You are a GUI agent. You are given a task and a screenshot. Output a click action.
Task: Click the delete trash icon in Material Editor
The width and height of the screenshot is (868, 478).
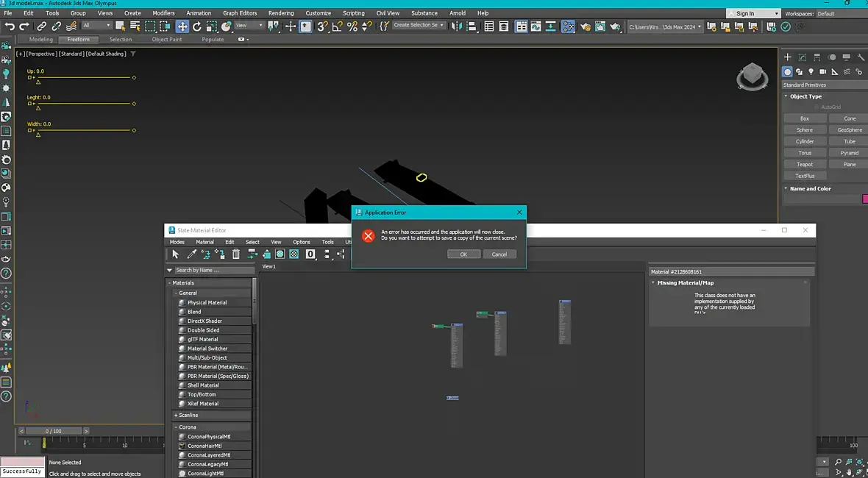click(236, 254)
